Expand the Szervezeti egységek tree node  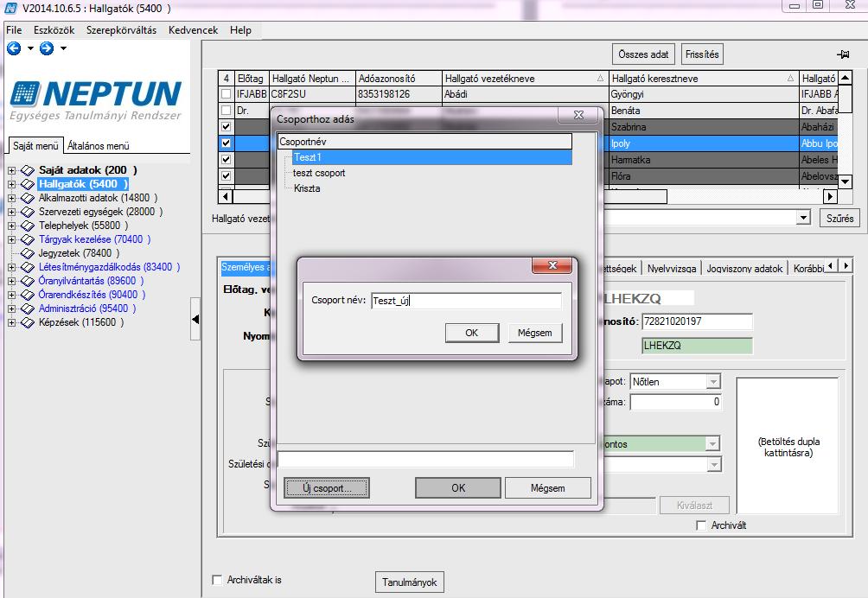[11, 212]
